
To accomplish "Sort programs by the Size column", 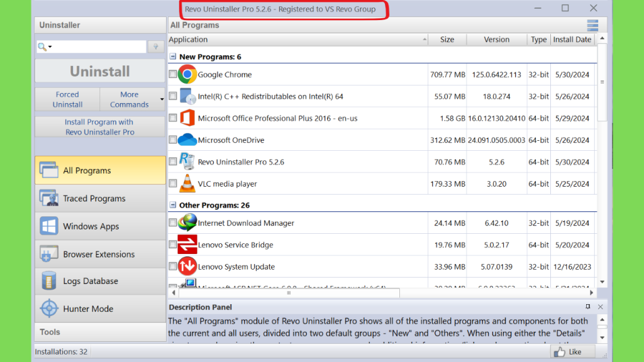I will coord(447,40).
